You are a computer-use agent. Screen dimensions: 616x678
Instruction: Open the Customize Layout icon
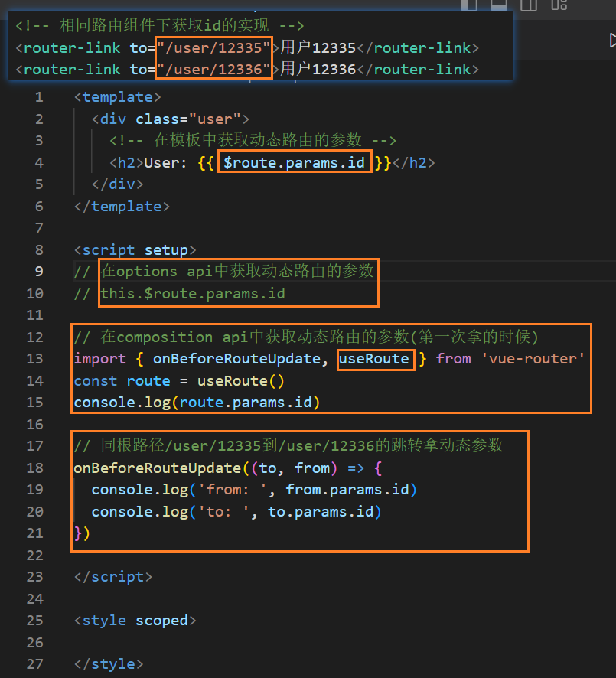click(559, 5)
